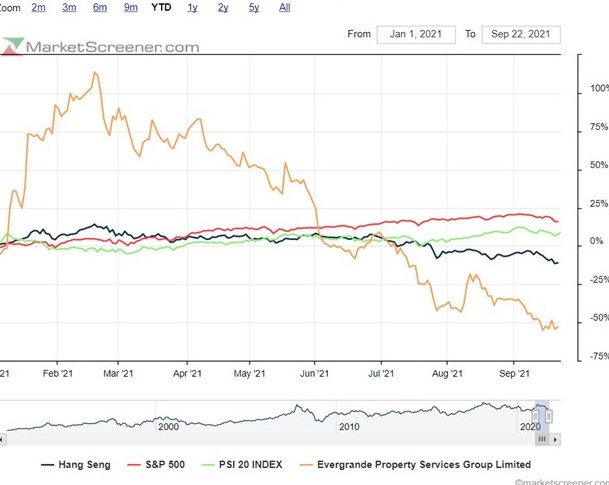This screenshot has height=485, width=609.
Task: Change zoom range to 2y
Action: click(223, 7)
